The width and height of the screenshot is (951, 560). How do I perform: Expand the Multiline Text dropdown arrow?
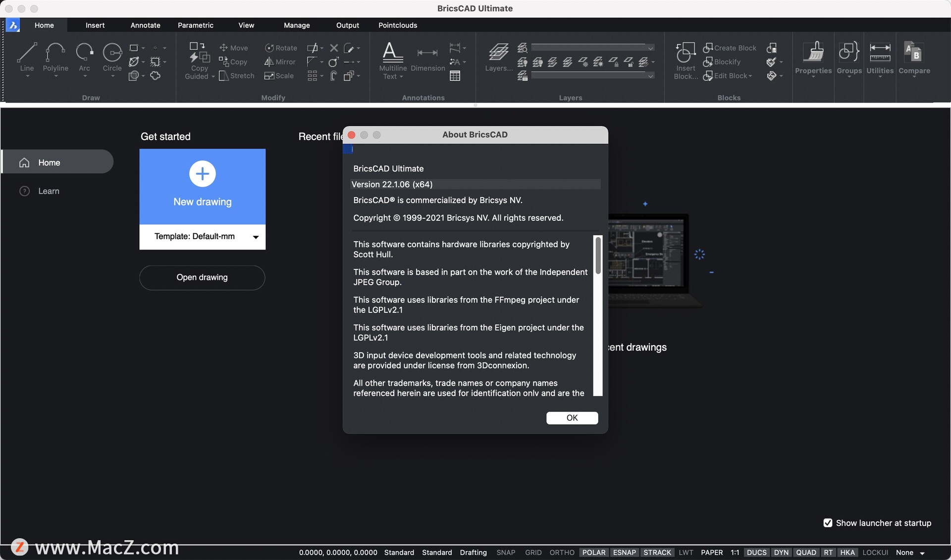tap(401, 77)
